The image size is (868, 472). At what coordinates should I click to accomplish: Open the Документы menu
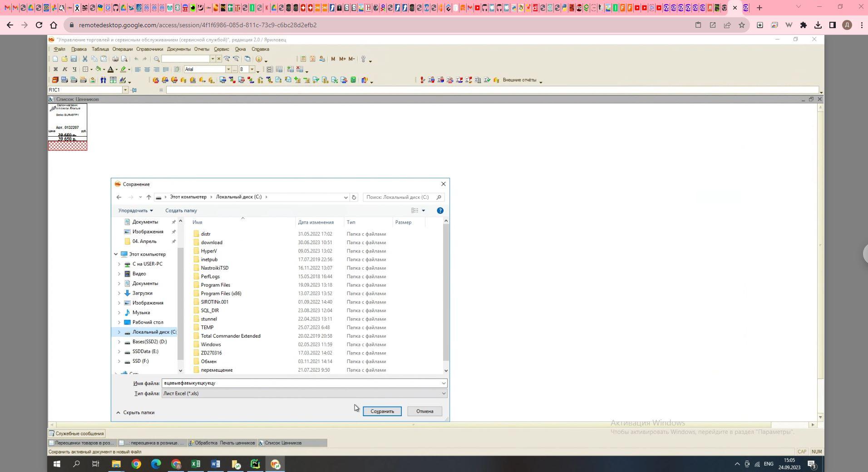[x=178, y=49]
